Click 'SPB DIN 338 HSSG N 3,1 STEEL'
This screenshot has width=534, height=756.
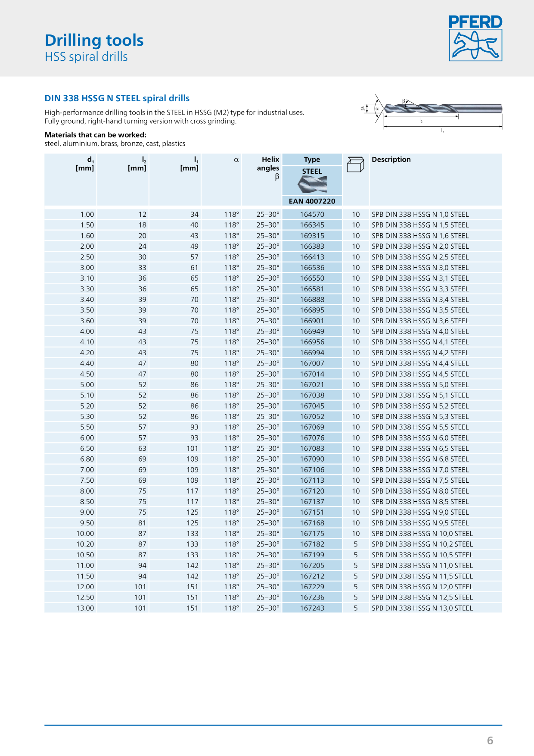[x=420, y=278]
